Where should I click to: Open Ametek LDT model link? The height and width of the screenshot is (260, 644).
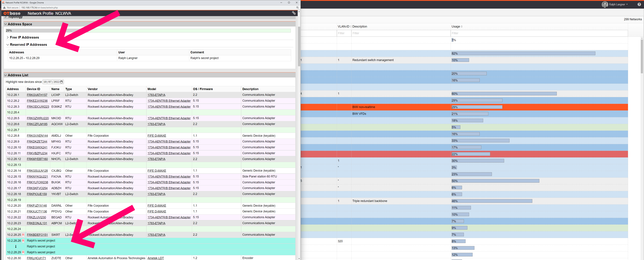click(155, 258)
